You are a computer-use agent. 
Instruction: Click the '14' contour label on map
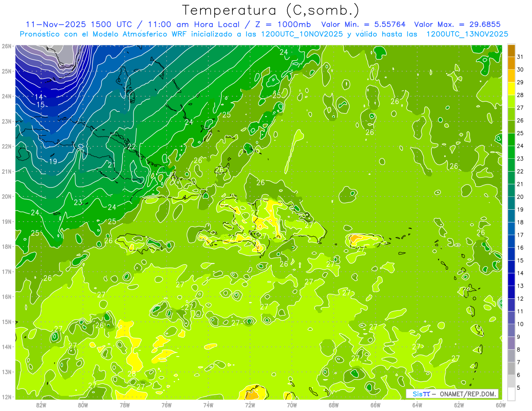coord(39,97)
